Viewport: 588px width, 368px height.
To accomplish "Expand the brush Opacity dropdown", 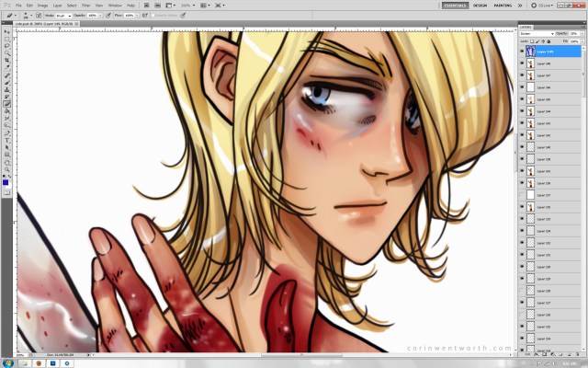I will (x=99, y=16).
